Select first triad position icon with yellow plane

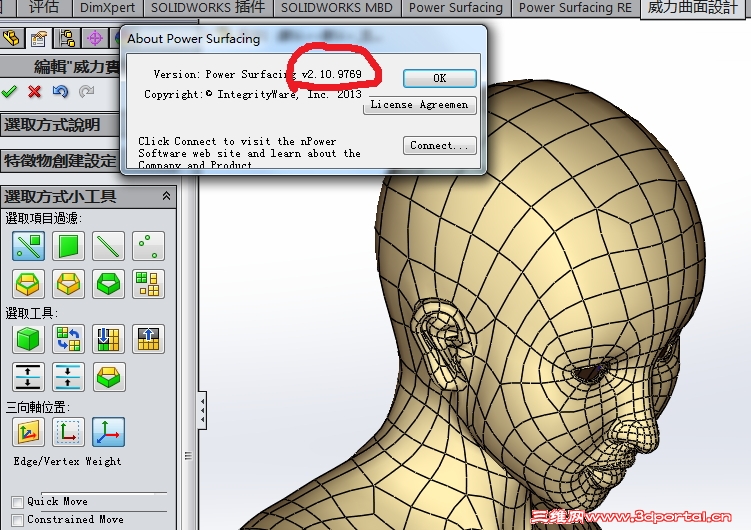coord(28,432)
